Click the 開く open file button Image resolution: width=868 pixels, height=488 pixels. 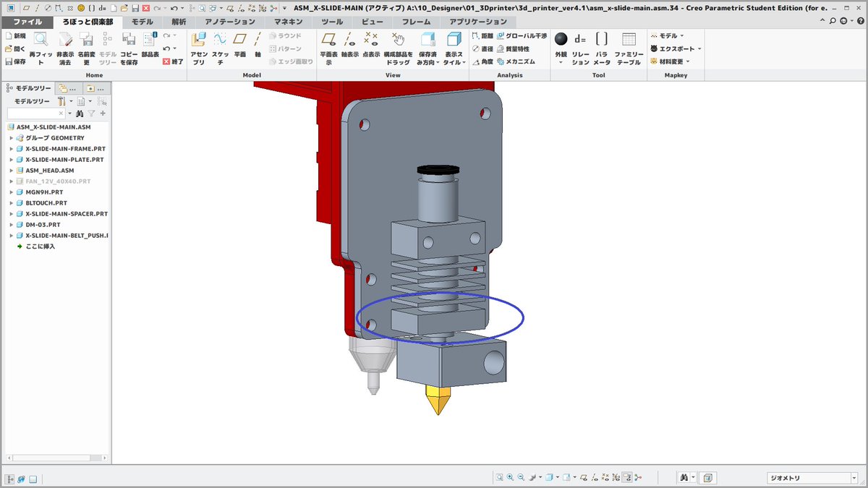point(15,48)
